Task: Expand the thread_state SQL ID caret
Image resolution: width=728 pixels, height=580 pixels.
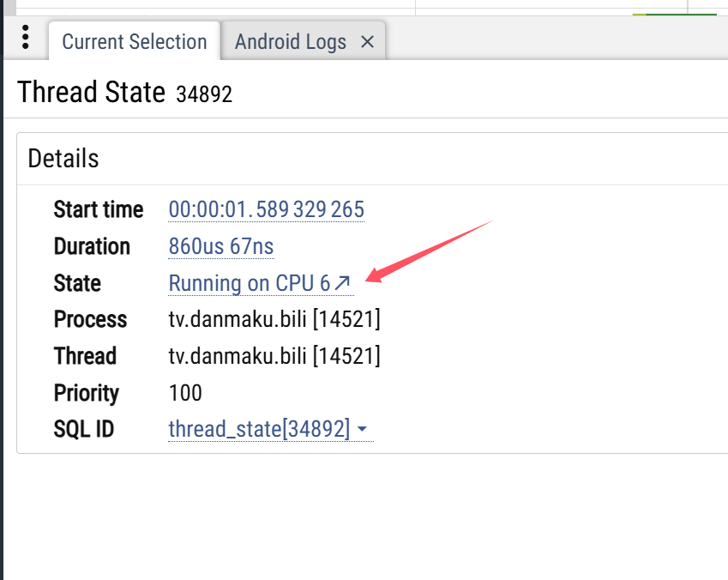Action: 363,430
